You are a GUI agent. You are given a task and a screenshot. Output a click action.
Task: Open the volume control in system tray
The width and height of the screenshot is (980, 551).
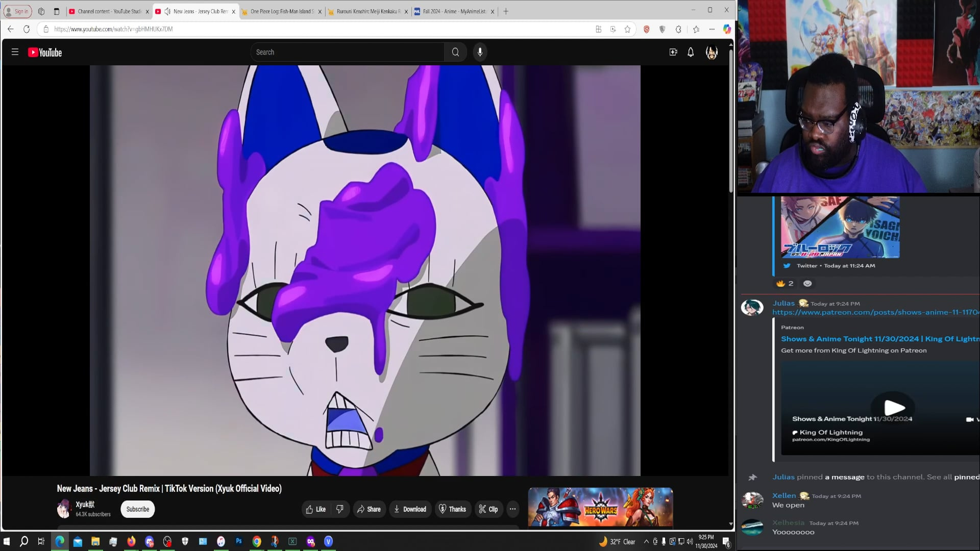click(x=690, y=541)
